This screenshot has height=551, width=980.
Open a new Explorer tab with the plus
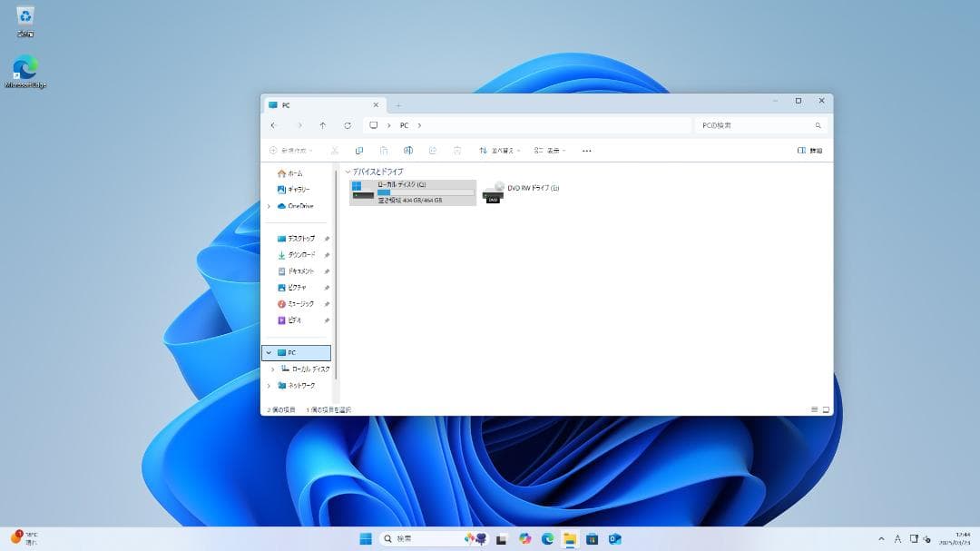point(397,104)
